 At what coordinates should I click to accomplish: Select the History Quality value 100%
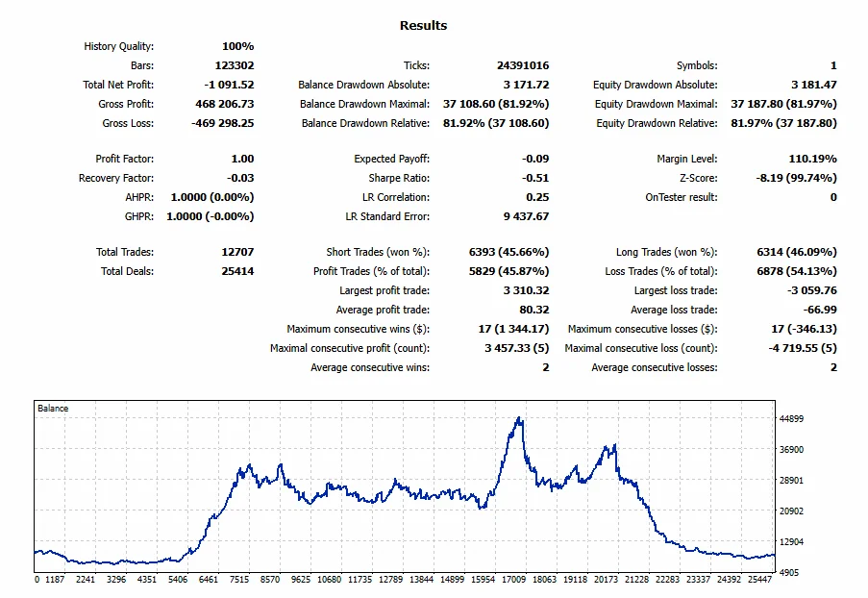238,46
